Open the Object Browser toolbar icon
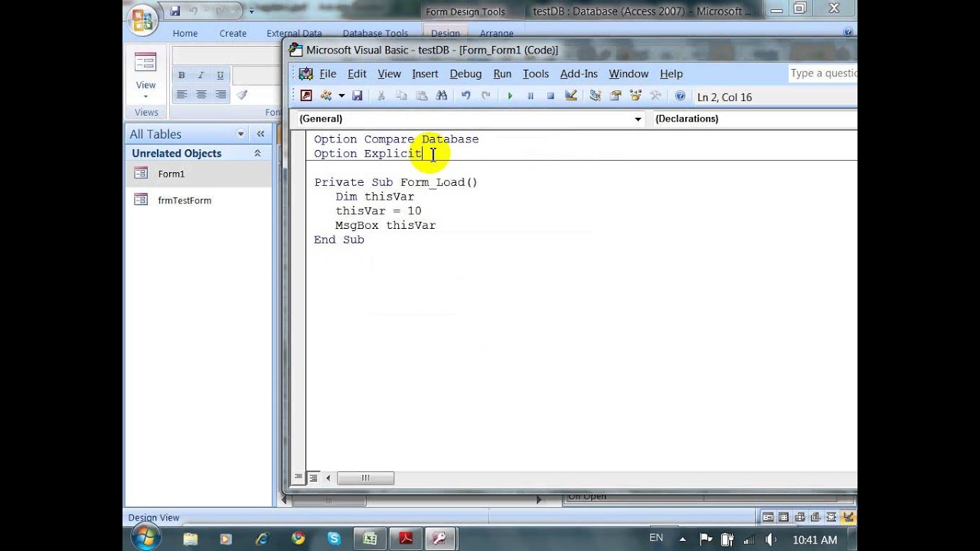 (635, 96)
